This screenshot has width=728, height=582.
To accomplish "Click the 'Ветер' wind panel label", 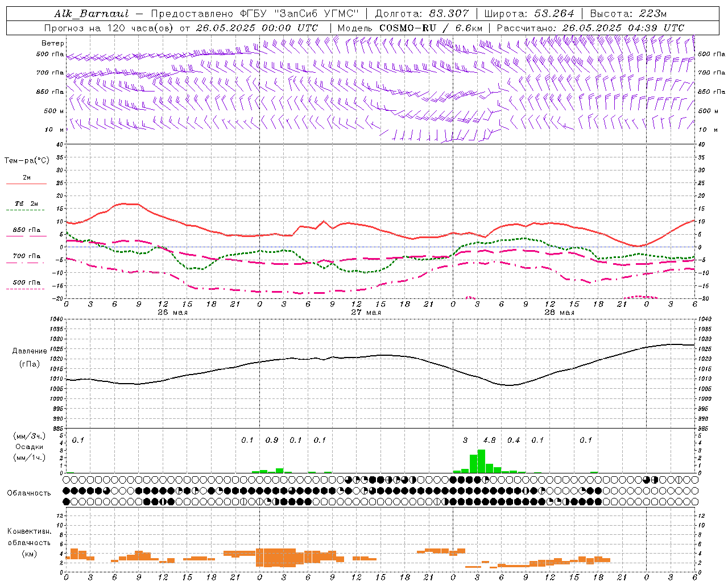I will (x=53, y=43).
